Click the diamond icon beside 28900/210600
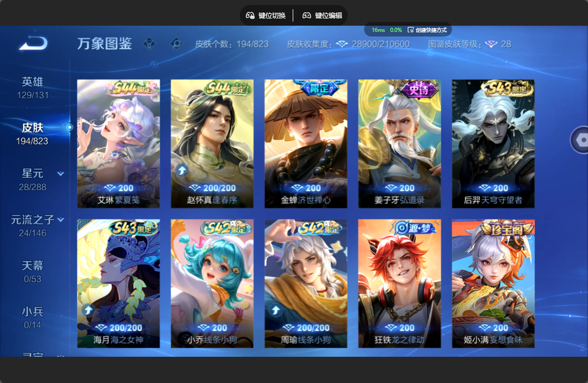 pos(342,44)
